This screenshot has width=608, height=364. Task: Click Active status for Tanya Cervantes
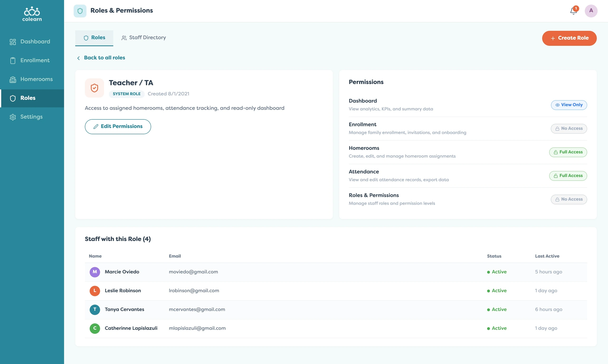point(497,310)
